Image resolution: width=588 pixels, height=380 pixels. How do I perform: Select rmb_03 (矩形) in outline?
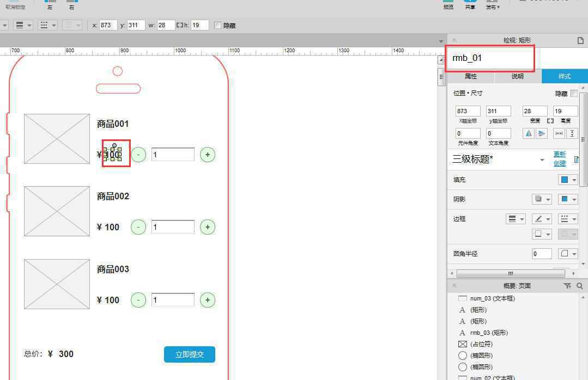point(489,333)
